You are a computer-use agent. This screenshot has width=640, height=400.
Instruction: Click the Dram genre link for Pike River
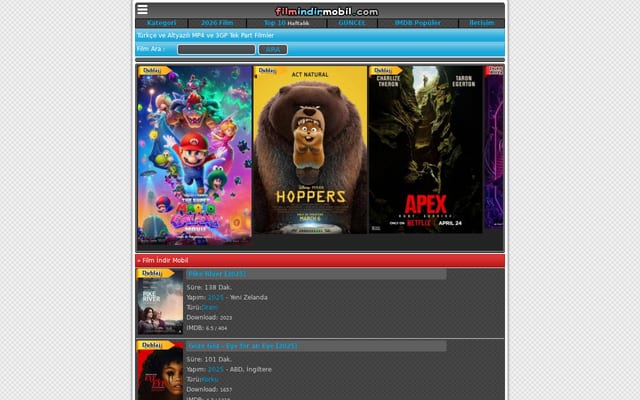pos(210,307)
